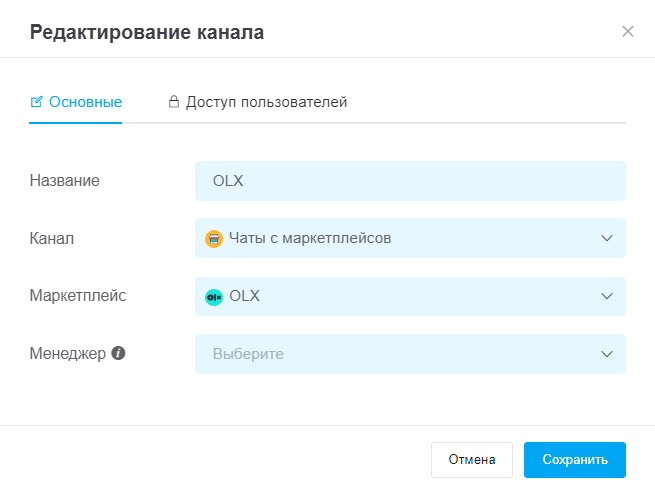
Task: Close the channel editing dialog
Action: [x=628, y=31]
